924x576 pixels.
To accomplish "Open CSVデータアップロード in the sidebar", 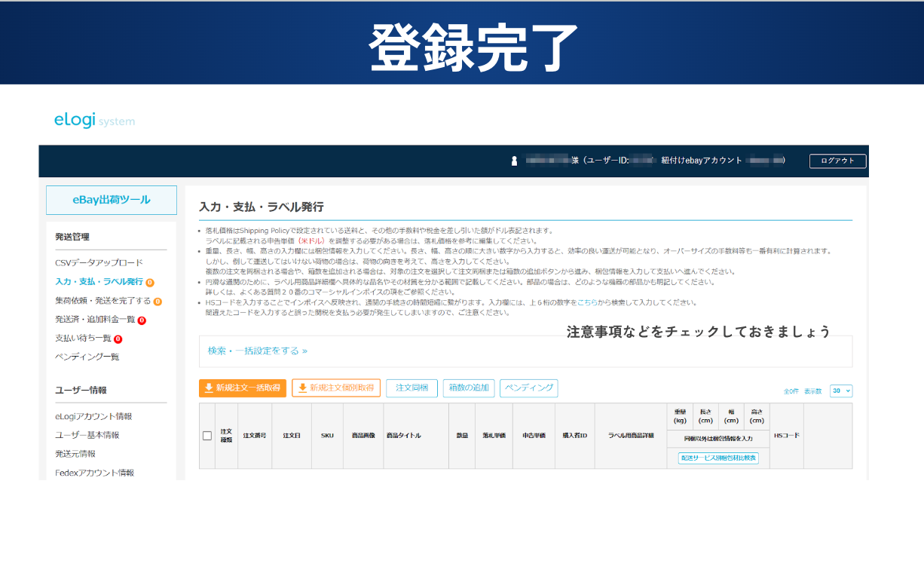I will point(99,263).
